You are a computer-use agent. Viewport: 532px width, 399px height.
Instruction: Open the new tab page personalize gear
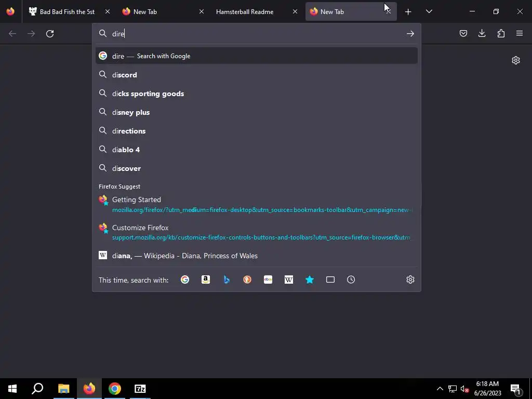click(x=516, y=60)
